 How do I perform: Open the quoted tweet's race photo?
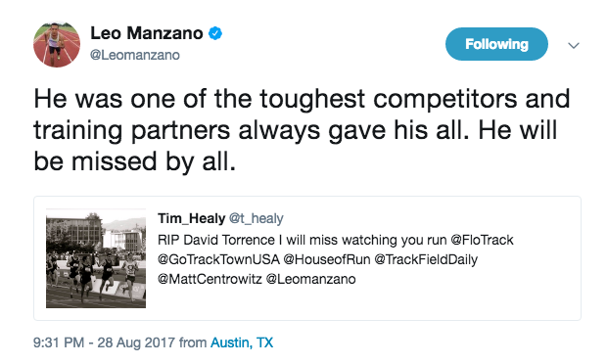(x=96, y=258)
